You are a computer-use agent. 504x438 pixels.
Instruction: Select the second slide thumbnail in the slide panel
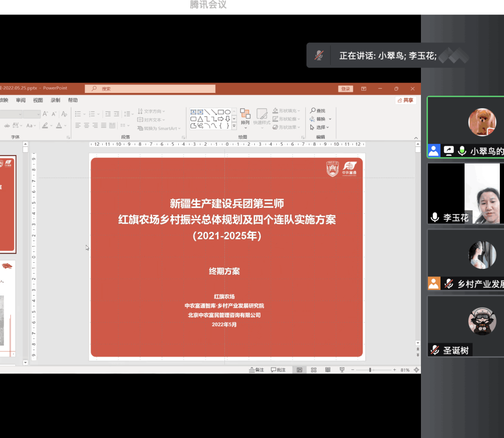(8, 309)
